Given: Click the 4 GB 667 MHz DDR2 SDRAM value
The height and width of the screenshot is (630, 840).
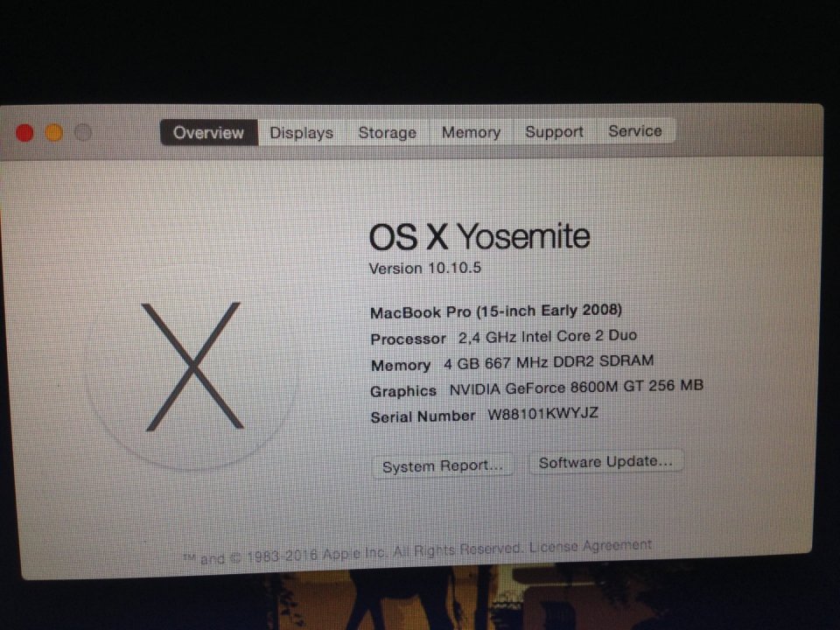Looking at the screenshot, I should coord(549,361).
